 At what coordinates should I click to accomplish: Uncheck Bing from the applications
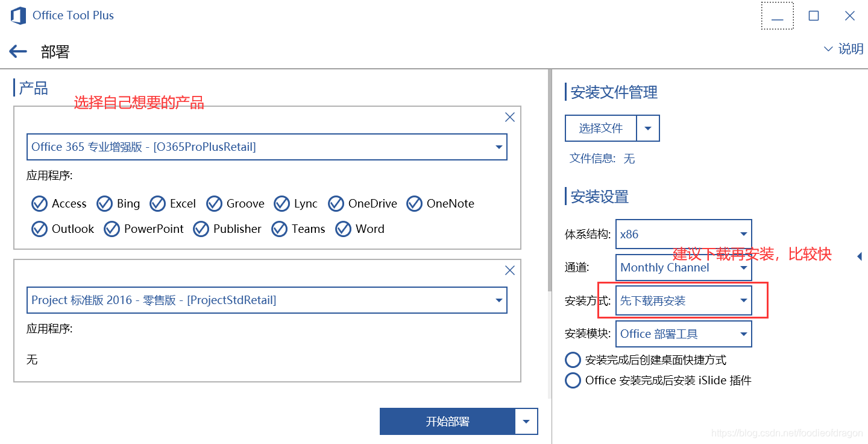[x=104, y=203]
